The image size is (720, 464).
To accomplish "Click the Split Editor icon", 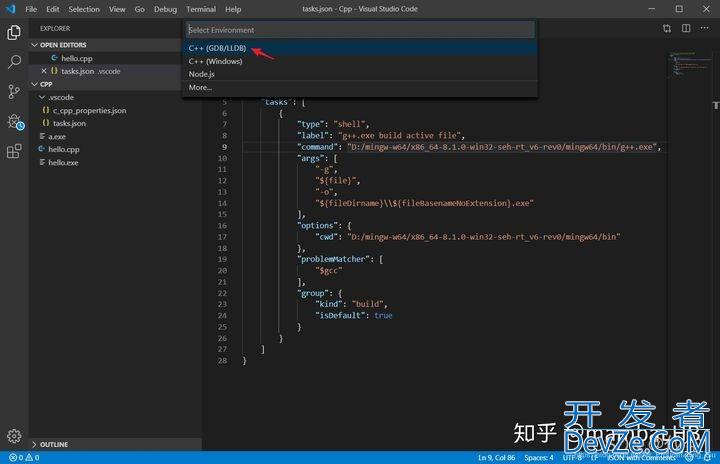I will pyautogui.click(x=686, y=28).
